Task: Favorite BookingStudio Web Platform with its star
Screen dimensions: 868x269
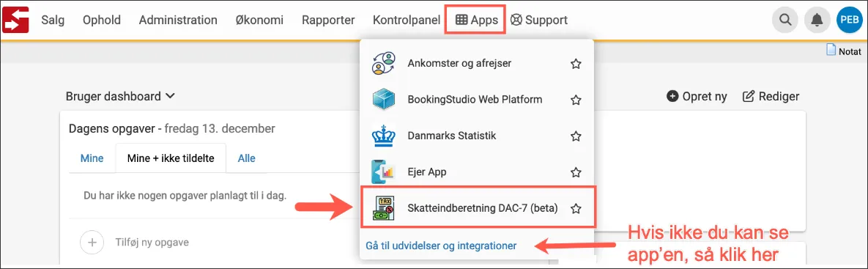Action: click(x=576, y=100)
